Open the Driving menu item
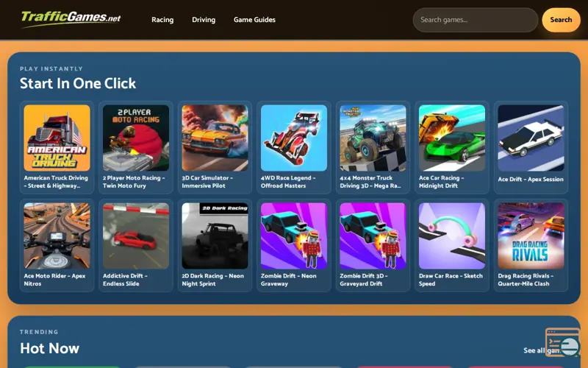The width and height of the screenshot is (588, 368). pyautogui.click(x=204, y=20)
